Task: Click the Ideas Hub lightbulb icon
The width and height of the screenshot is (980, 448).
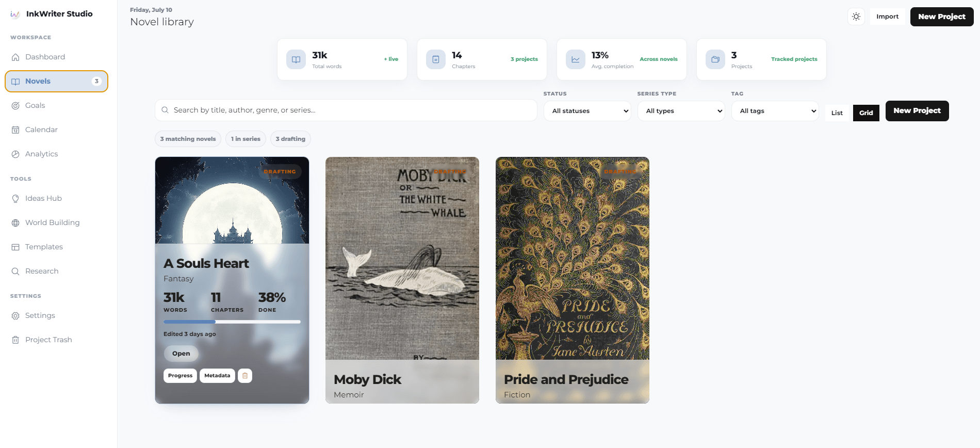Action: coord(15,199)
